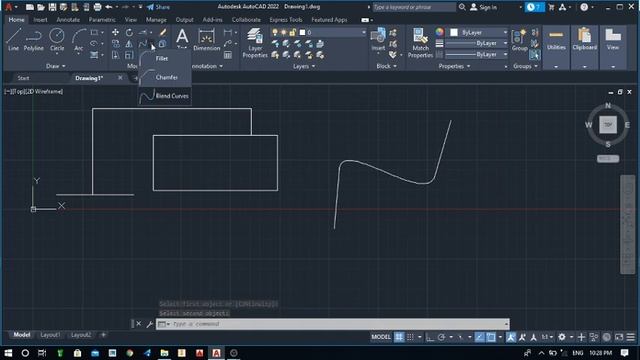This screenshot has width=640, height=360.
Task: Click the Start file tab
Action: [x=24, y=78]
